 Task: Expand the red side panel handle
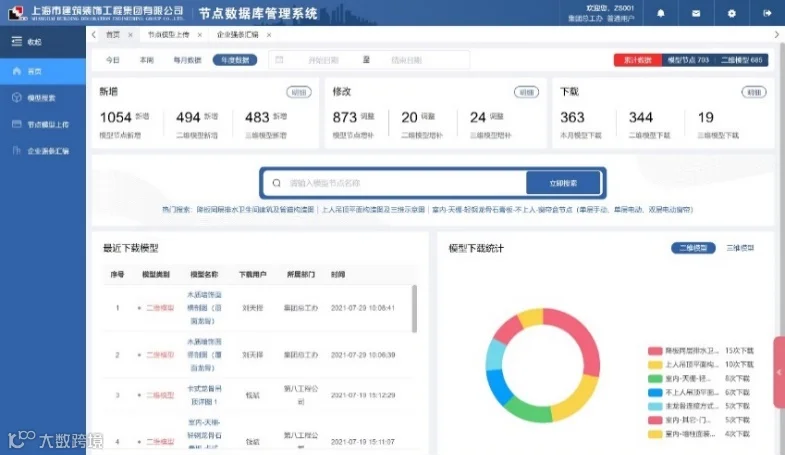point(779,372)
